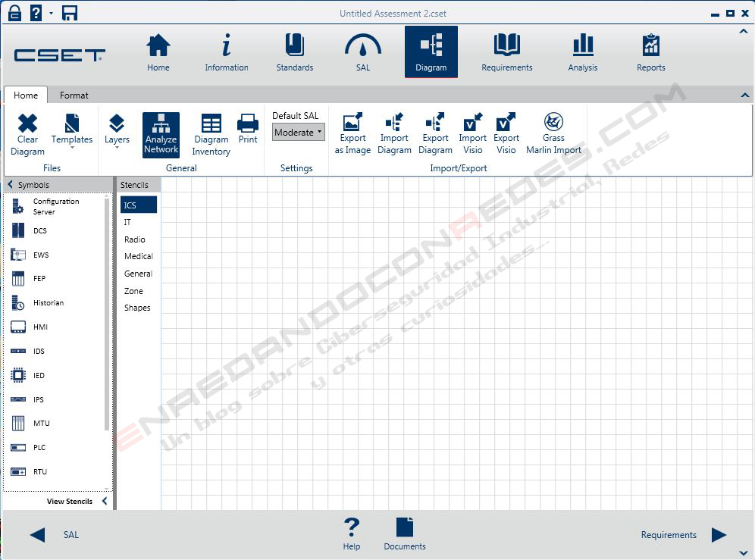755x560 pixels.
Task: Navigate back to SAL
Action: click(37, 534)
